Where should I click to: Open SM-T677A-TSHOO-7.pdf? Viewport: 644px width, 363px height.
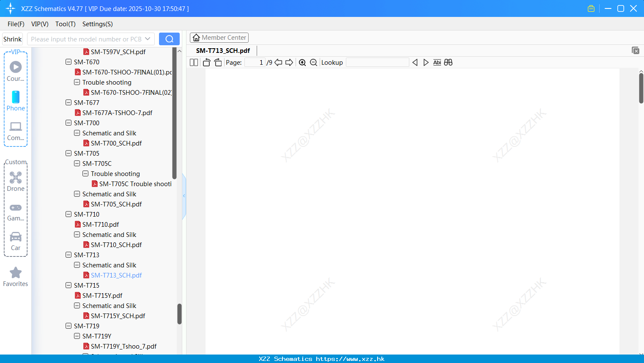coord(117,113)
